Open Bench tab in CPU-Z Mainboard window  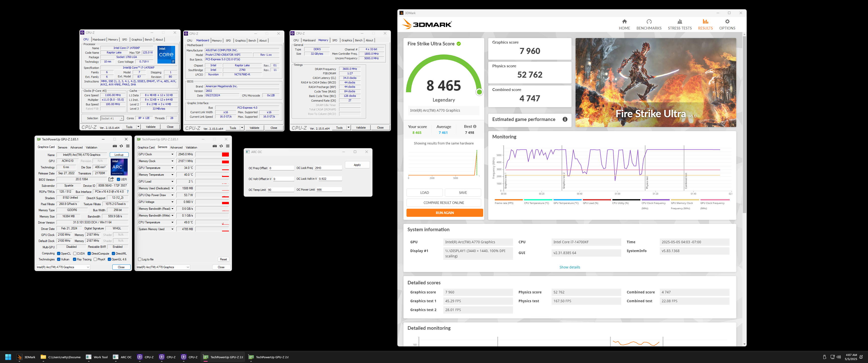[252, 40]
